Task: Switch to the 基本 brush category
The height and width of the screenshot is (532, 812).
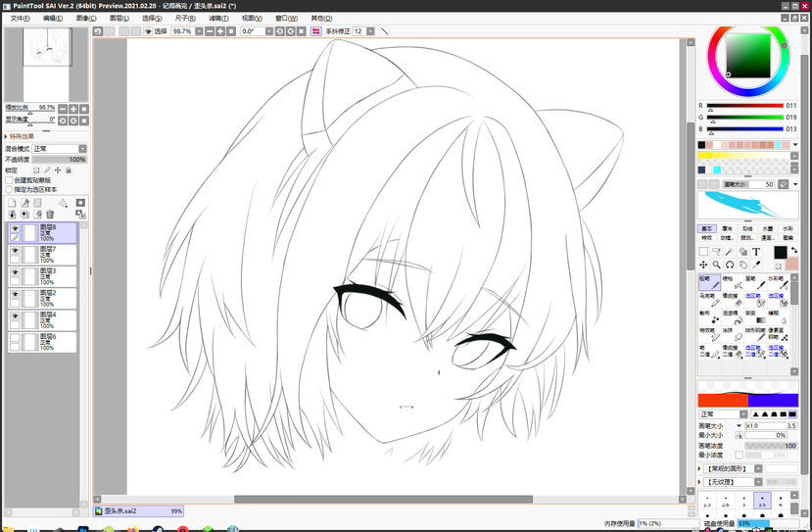Action: tap(706, 228)
